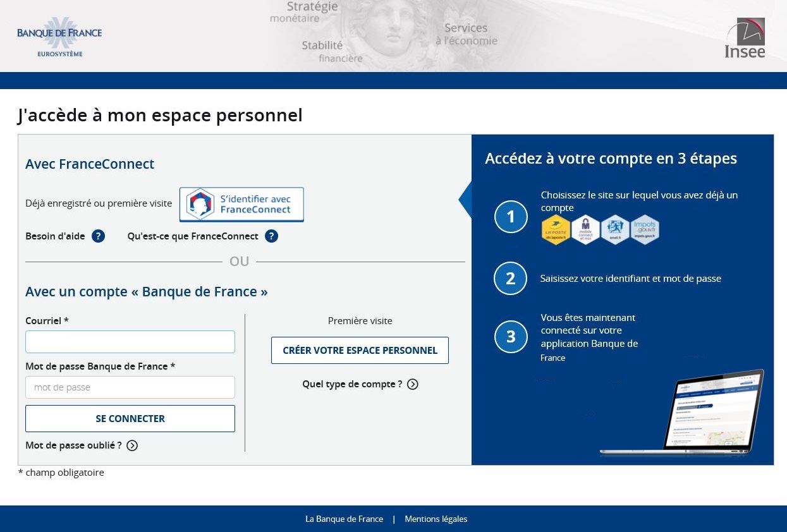Select the Mobile Connect et moi icon
787x532 pixels.
[585, 229]
